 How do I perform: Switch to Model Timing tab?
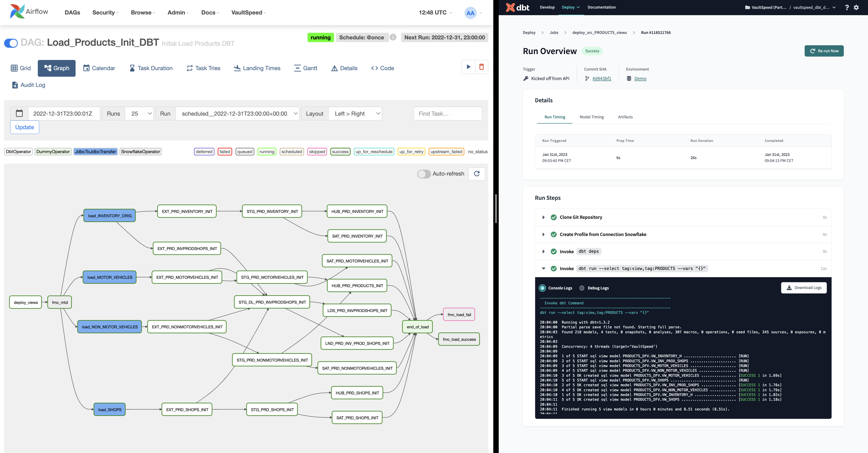[x=591, y=117]
